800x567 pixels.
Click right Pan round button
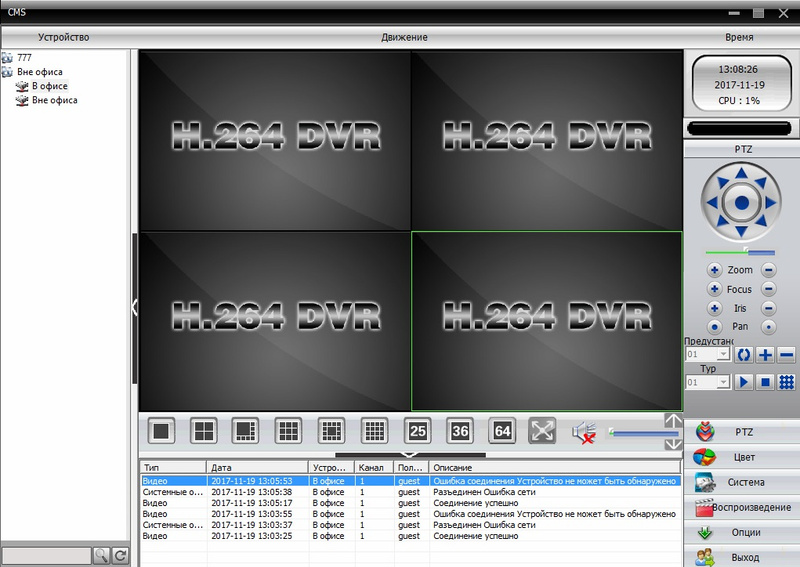(x=768, y=327)
